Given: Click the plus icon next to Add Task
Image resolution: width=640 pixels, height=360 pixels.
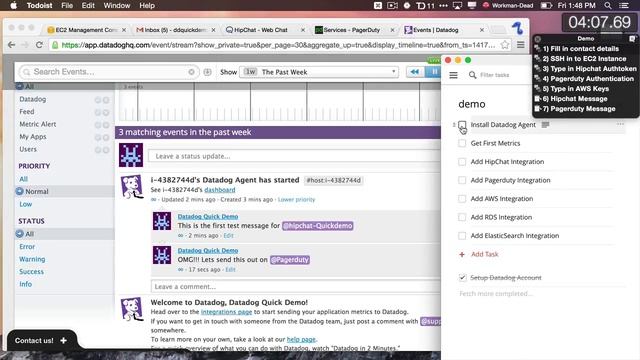Looking at the screenshot, I should 462,254.
